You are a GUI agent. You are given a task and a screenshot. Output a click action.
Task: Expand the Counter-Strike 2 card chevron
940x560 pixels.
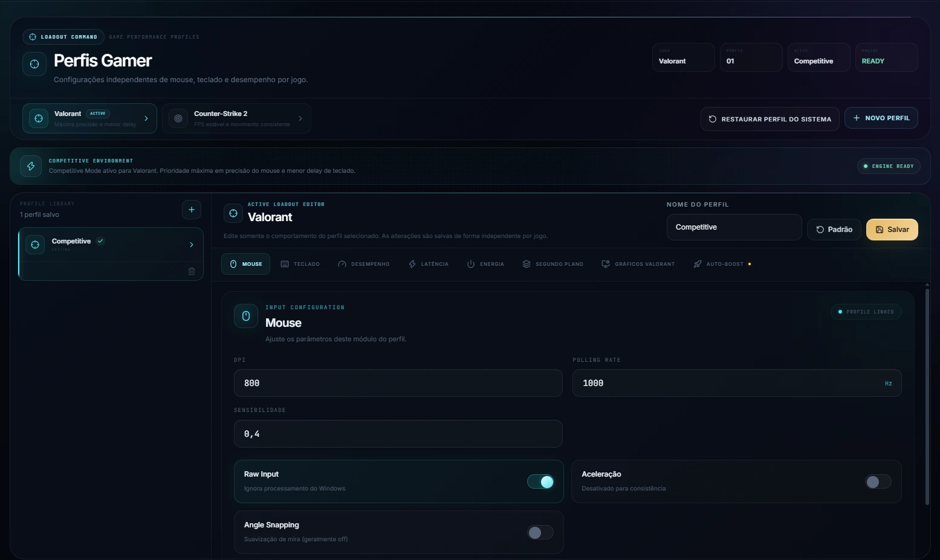(x=300, y=118)
